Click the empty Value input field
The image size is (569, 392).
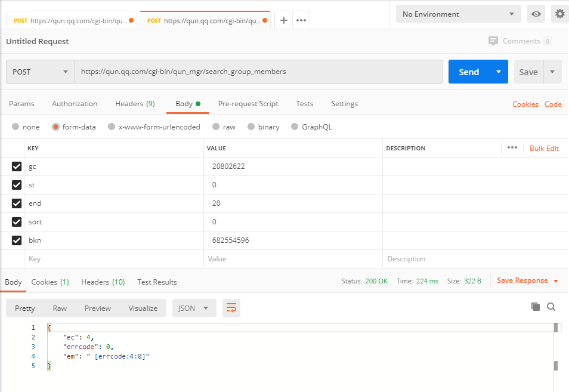[x=293, y=259]
